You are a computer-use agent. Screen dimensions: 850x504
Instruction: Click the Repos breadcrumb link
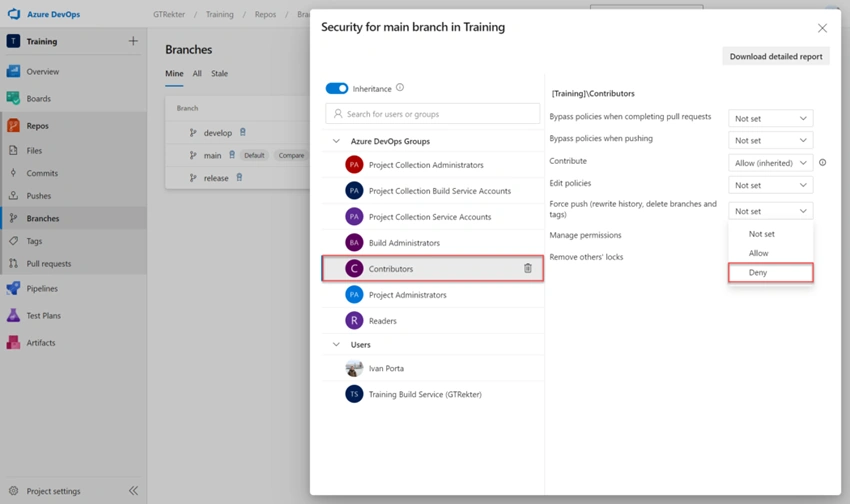pos(265,14)
